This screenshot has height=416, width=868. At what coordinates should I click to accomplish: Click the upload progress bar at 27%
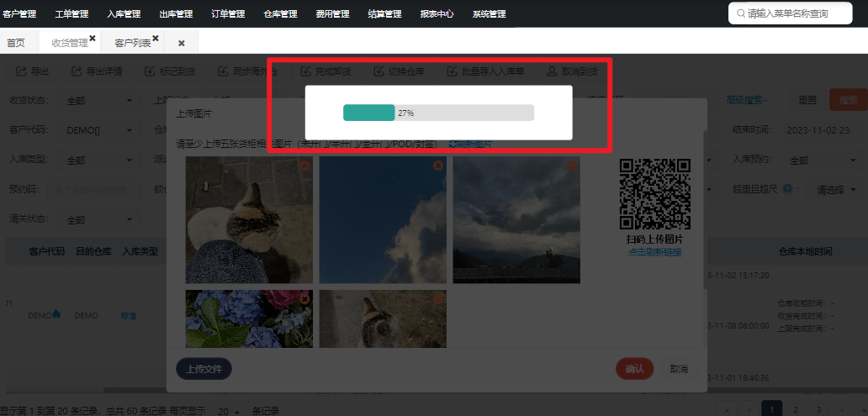tap(438, 113)
